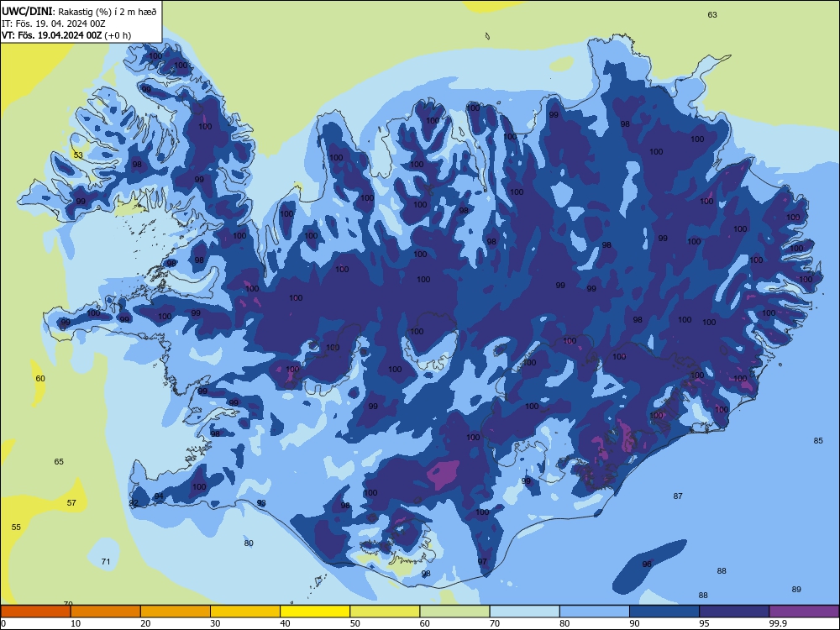Screen dimensions: 840x630
Task: Click the legend tick label '20'
Action: tap(145, 623)
